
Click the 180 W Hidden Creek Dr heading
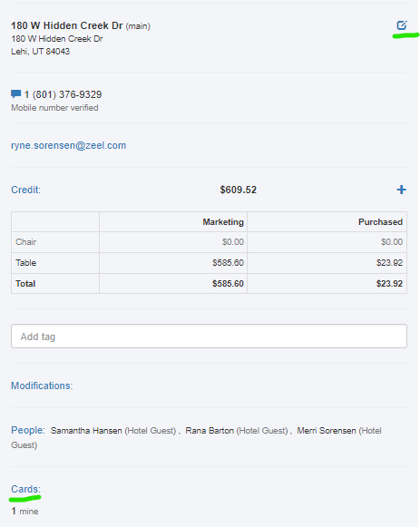[x=67, y=25]
